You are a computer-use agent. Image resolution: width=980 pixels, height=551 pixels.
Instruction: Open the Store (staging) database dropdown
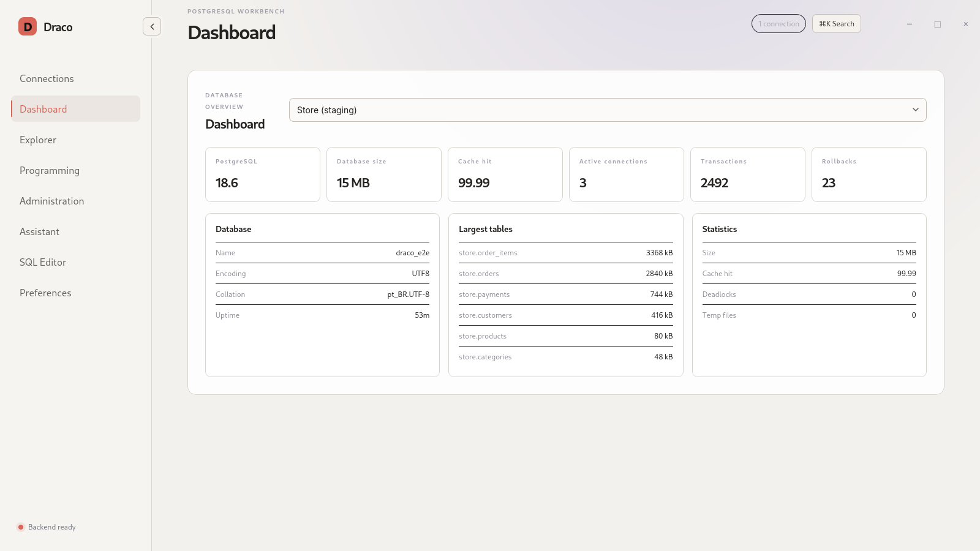[608, 110]
